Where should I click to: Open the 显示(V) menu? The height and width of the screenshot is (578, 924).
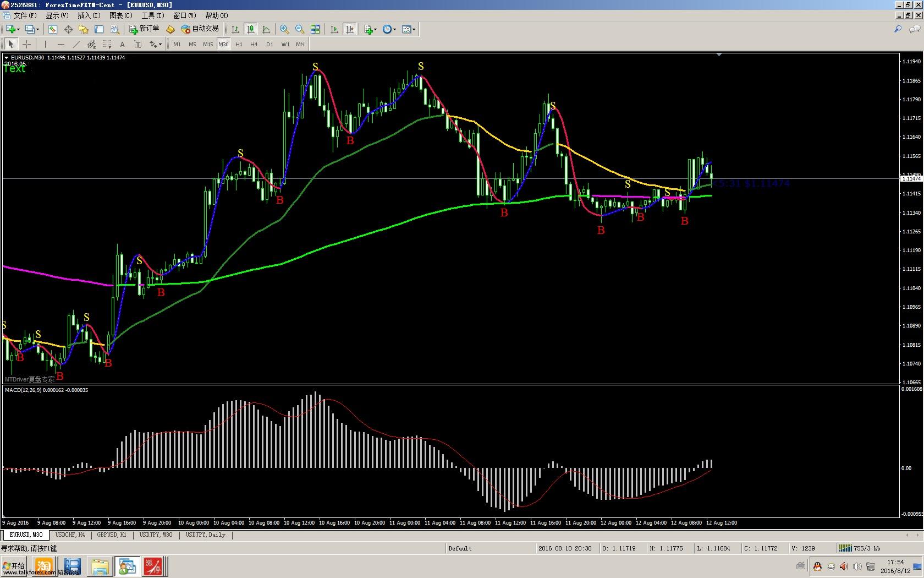(57, 15)
